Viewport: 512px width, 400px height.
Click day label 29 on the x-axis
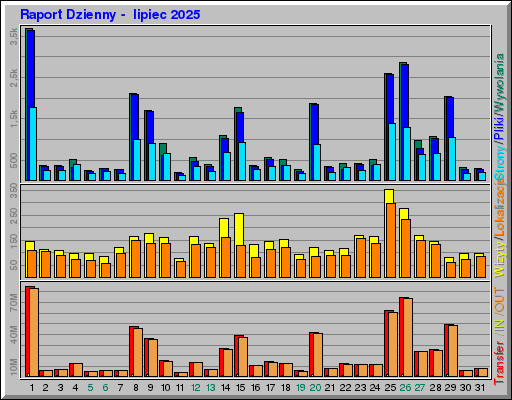click(450, 388)
